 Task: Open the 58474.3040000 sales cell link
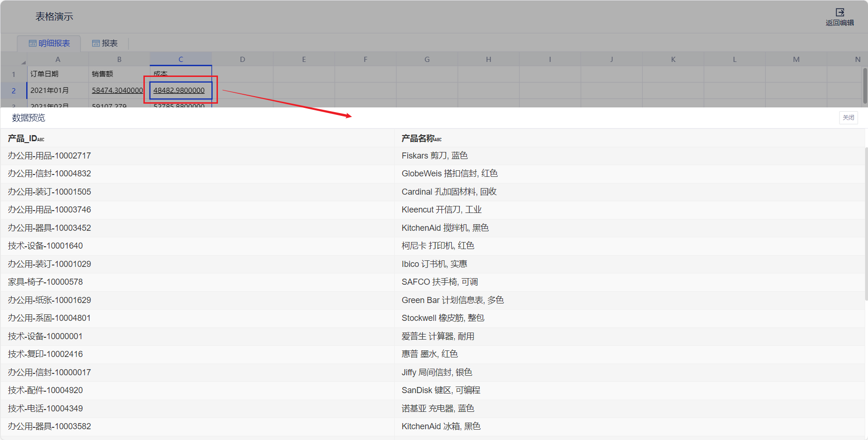point(117,91)
